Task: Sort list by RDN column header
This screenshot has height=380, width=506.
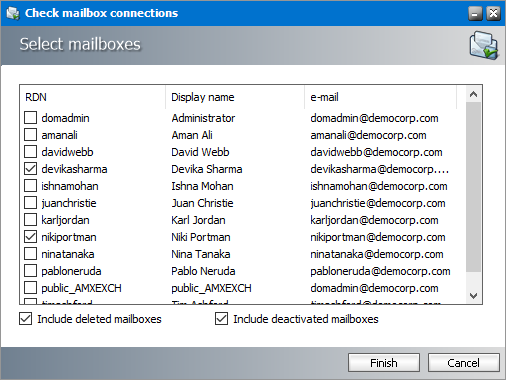Action: [92, 97]
